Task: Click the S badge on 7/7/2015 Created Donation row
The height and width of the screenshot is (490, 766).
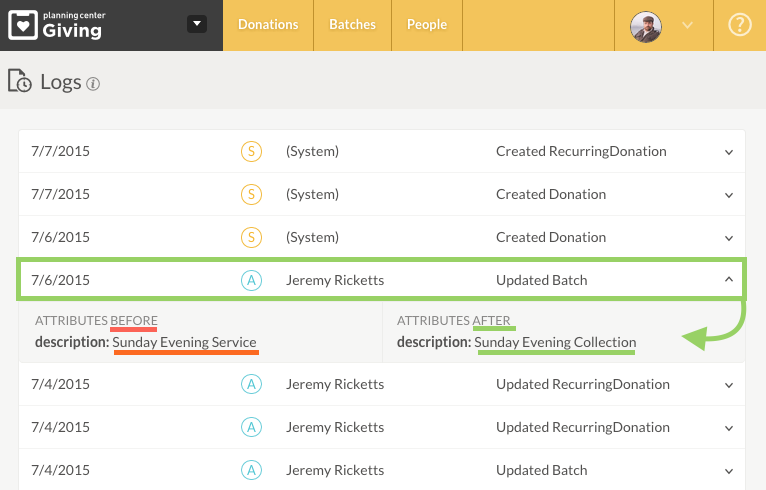Action: pos(251,194)
